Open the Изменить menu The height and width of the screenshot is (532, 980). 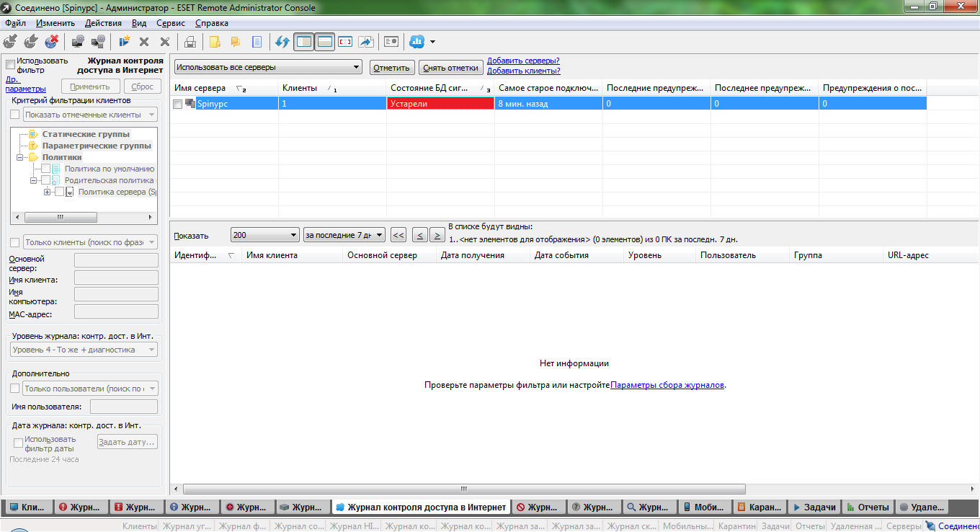click(x=55, y=23)
